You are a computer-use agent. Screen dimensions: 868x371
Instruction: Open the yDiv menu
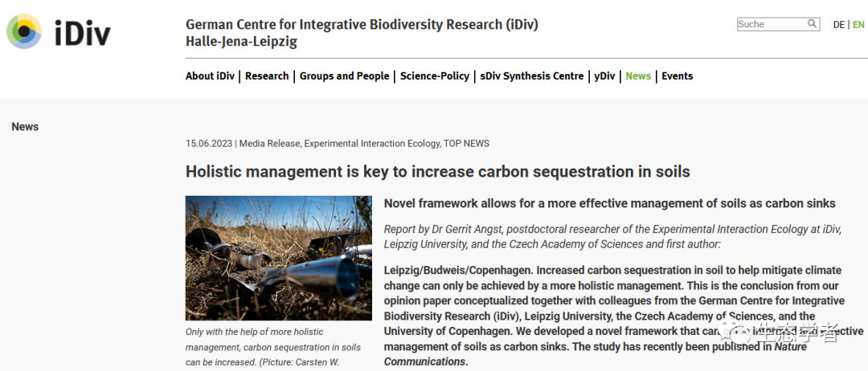coord(604,76)
